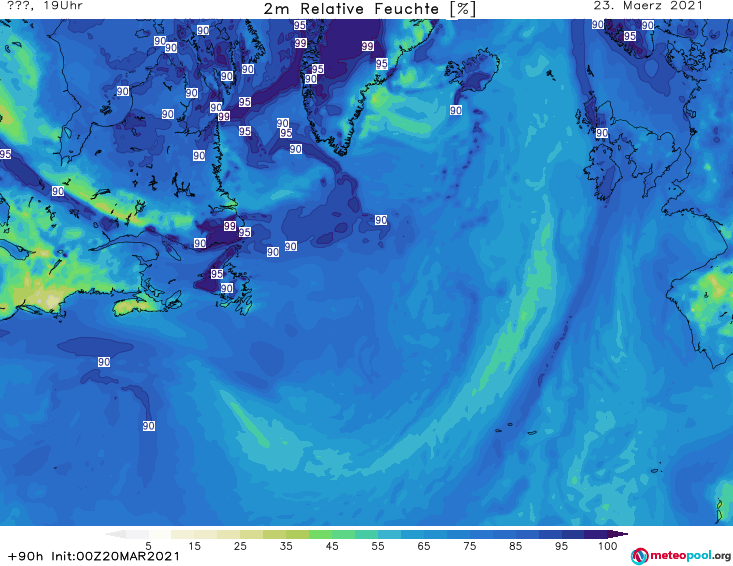Select the '+90h' forecast hour text
Image resolution: width=733 pixels, height=566 pixels.
pos(25,556)
